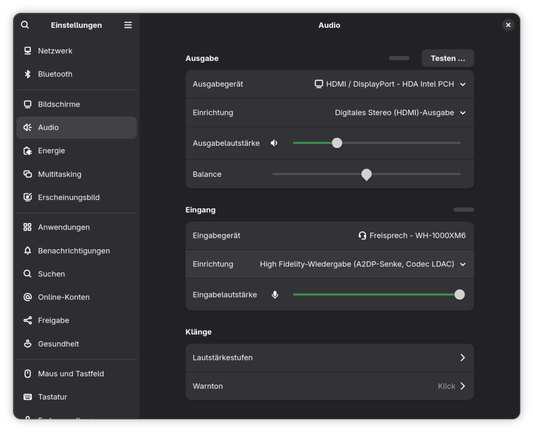This screenshot has width=533, height=432.
Task: Click the Bluetooth icon in the sidebar
Action: (28, 74)
